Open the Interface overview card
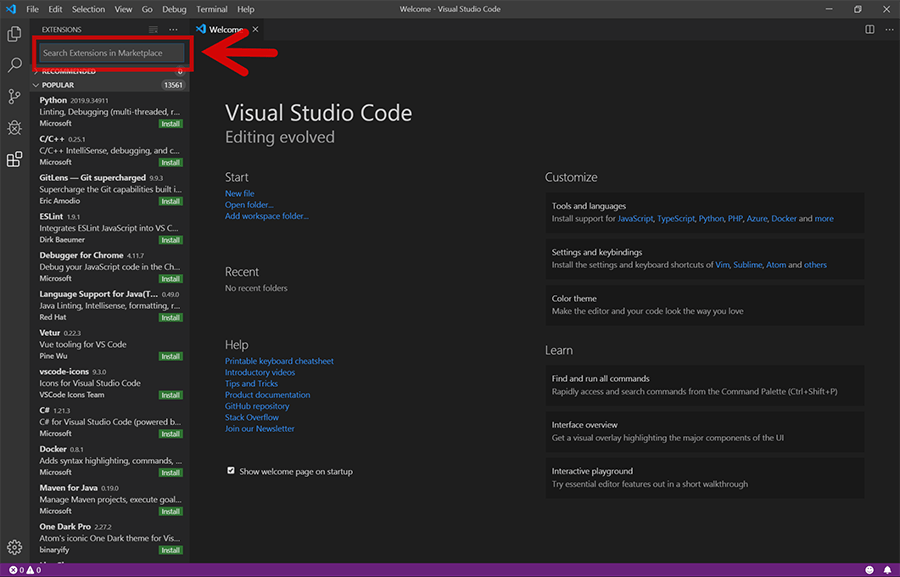 (705, 431)
